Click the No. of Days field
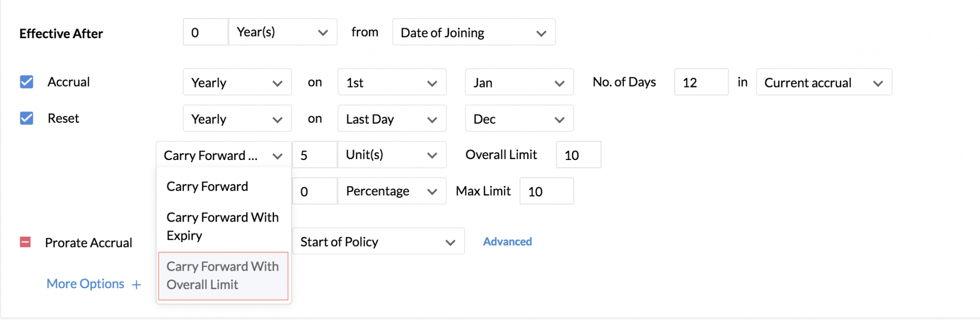 coord(701,82)
